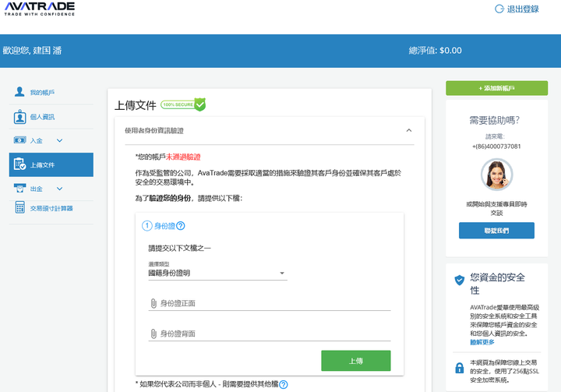Screen dimensions: 561x392
Task: Click the 入金 cash icon
Action: (19, 140)
